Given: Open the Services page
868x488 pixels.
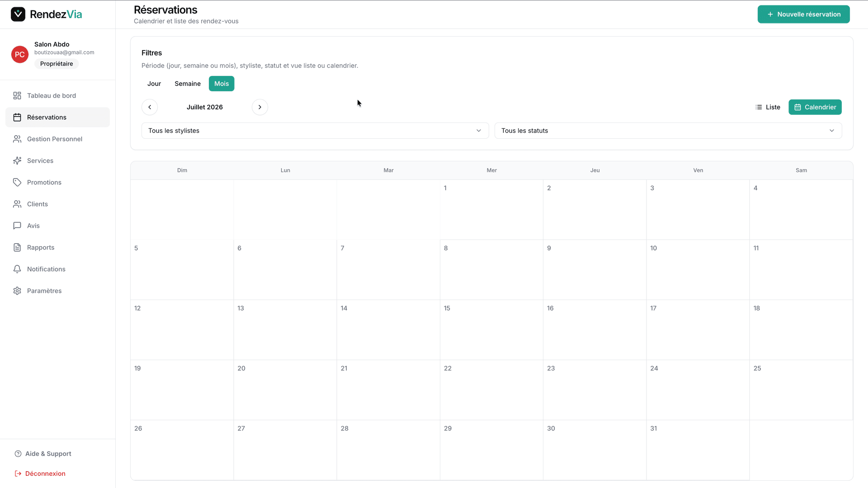Looking at the screenshot, I should point(57,161).
